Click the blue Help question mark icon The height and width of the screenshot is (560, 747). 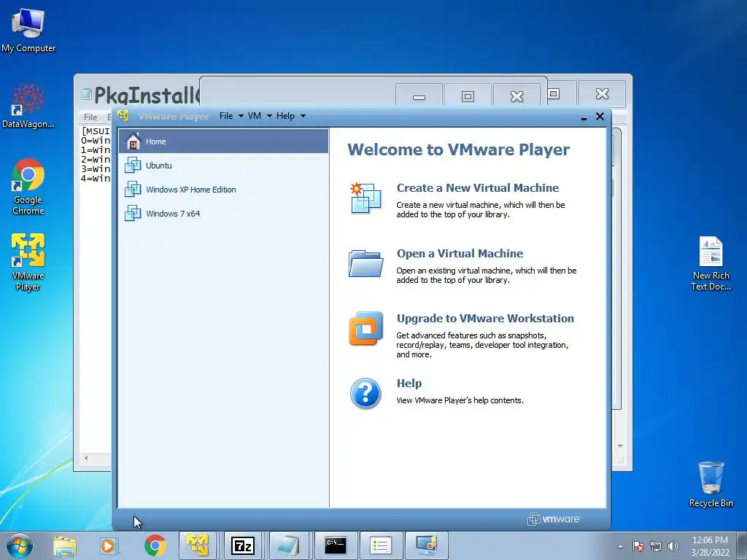click(x=365, y=393)
